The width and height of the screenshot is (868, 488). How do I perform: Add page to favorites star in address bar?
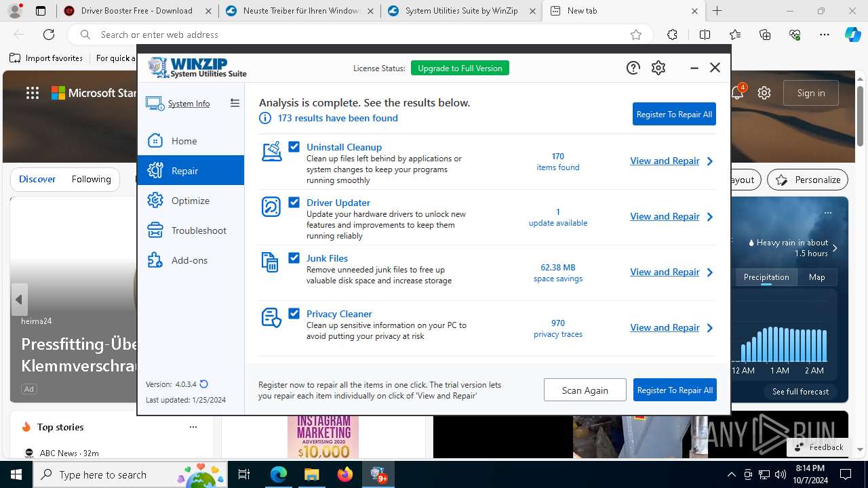[636, 35]
